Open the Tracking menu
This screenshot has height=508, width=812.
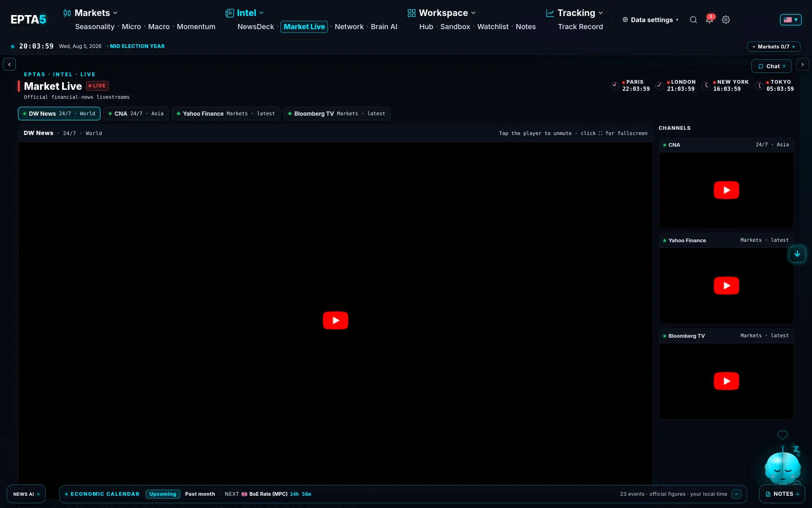[575, 13]
